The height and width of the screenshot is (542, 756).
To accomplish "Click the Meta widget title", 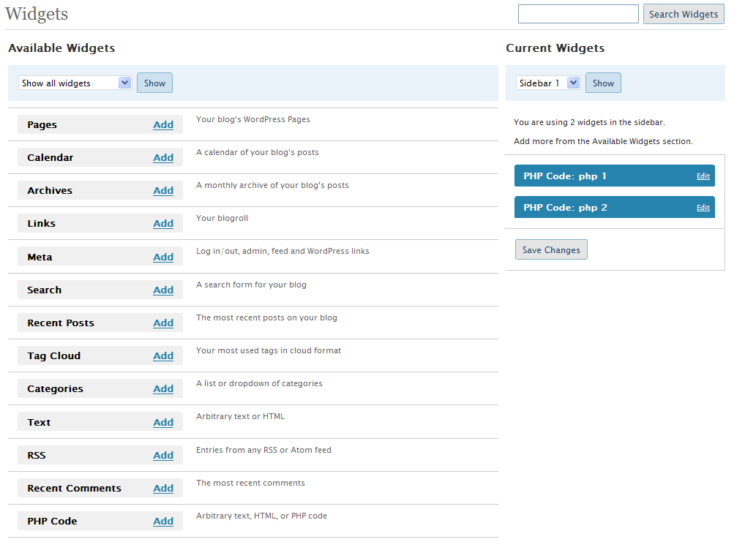I will (40, 257).
